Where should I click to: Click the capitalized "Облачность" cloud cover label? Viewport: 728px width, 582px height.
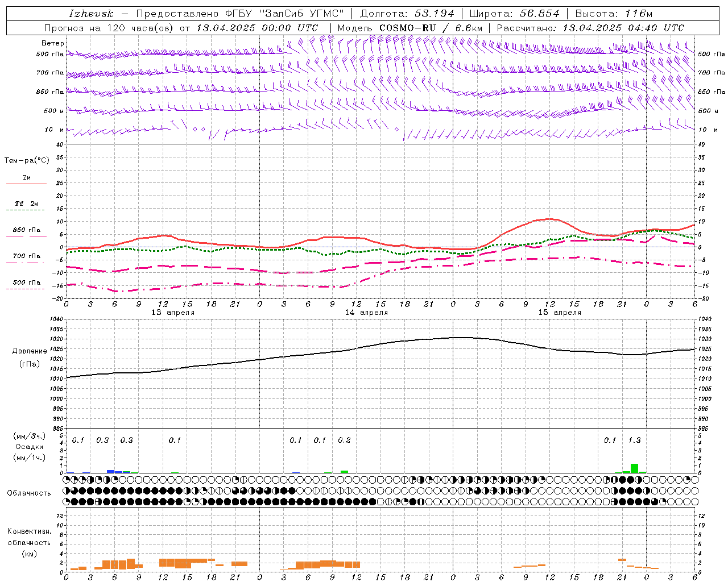click(29, 493)
